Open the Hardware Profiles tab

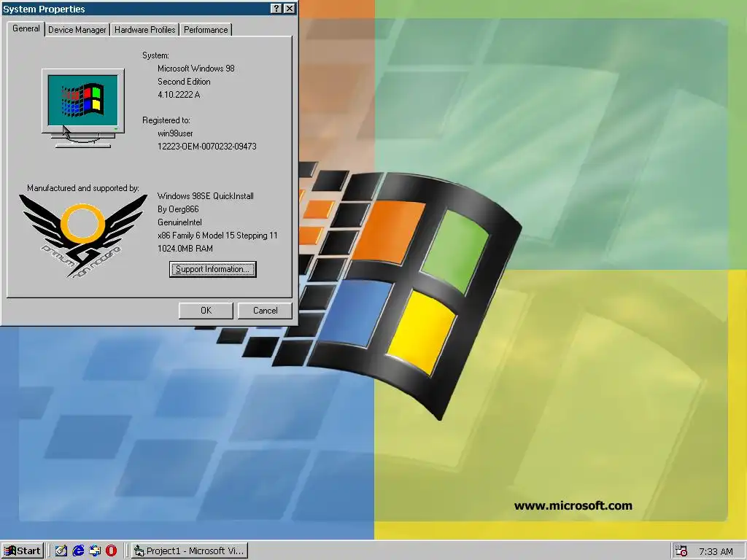tap(145, 29)
